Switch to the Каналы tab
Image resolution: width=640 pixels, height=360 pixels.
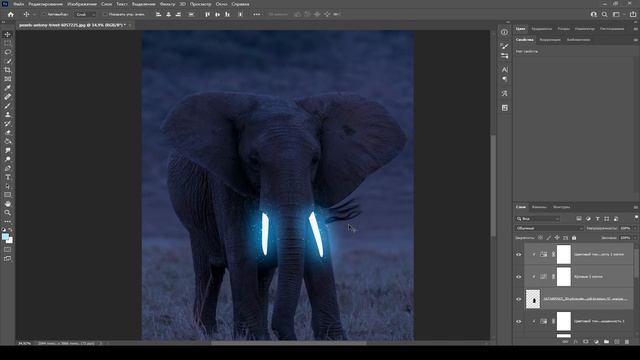click(539, 207)
